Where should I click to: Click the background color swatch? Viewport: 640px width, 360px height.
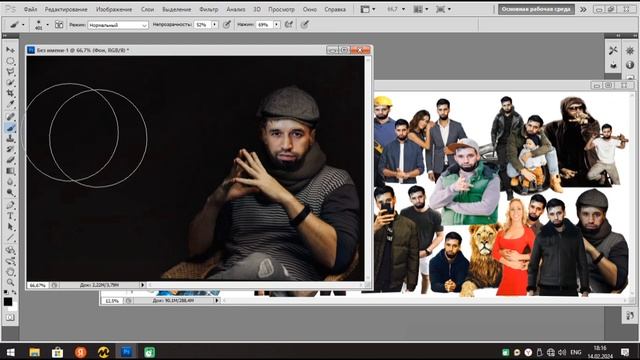14,308
